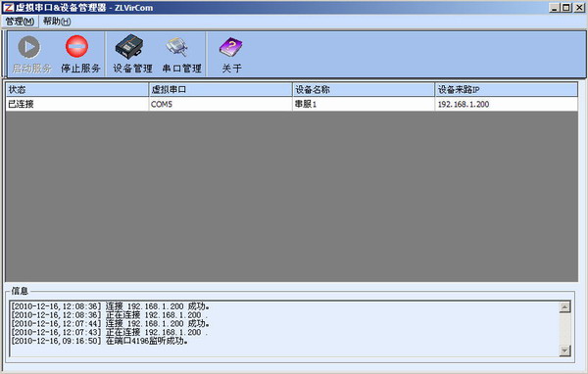Click the 设备名称 column header
Viewport: 588px width, 374px height.
pyautogui.click(x=364, y=89)
